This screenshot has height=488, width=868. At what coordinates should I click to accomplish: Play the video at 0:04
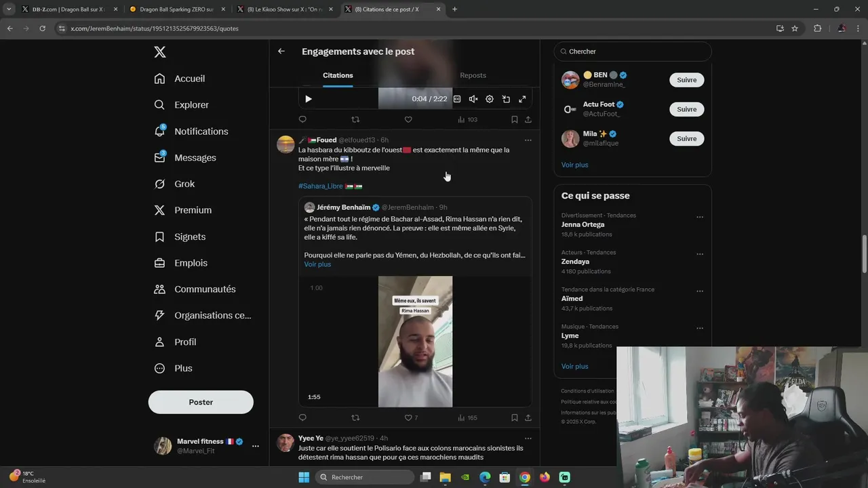point(309,99)
